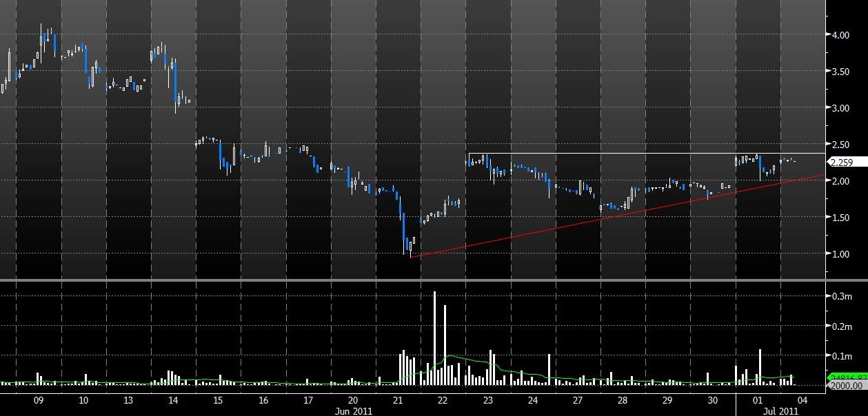Click the 0.3m volume axis label
The image size is (868, 416).
pyautogui.click(x=842, y=296)
